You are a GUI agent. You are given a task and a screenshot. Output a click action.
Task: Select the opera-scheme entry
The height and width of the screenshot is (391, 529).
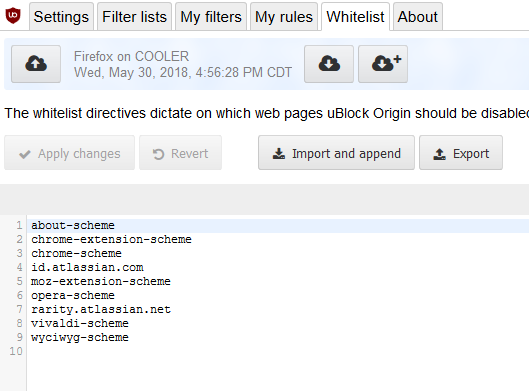73,296
